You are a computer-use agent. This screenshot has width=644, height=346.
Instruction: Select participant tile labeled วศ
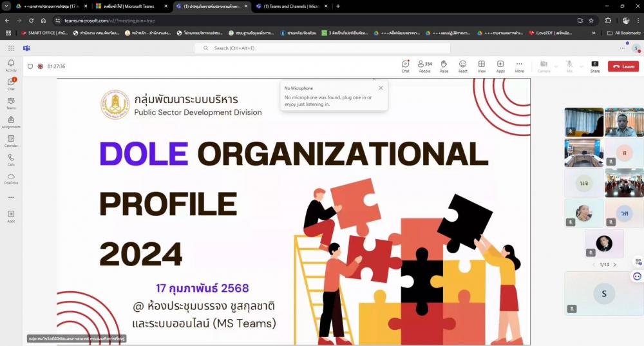(624, 213)
